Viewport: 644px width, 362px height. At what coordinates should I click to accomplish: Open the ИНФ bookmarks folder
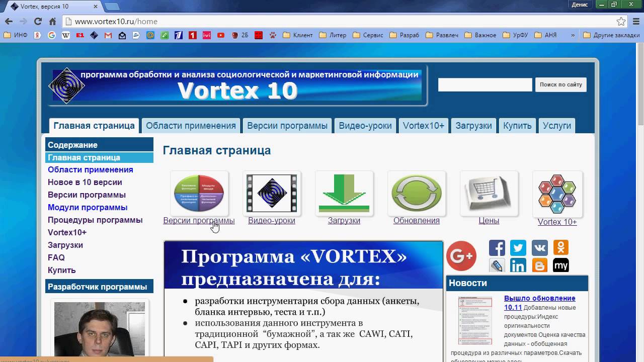[16, 35]
